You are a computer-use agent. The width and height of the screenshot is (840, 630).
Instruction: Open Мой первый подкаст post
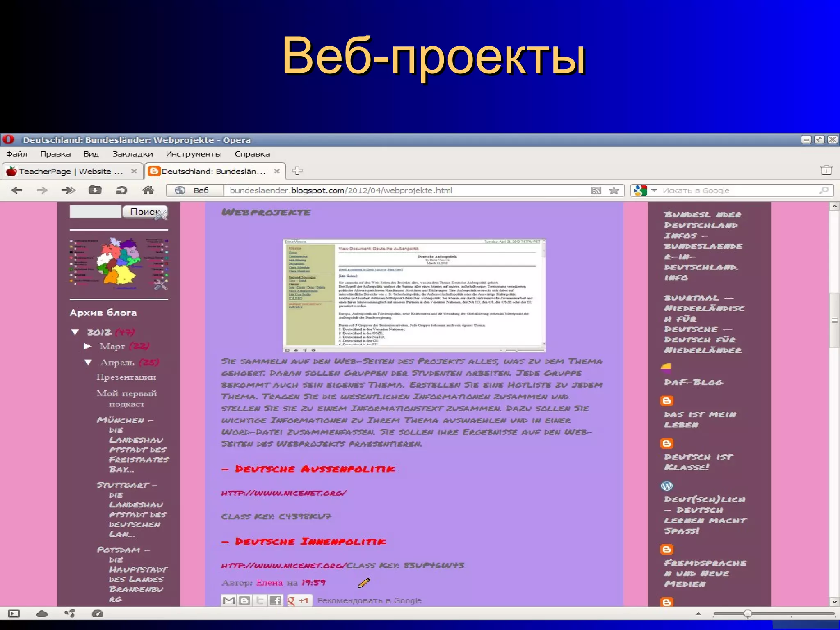(x=126, y=398)
